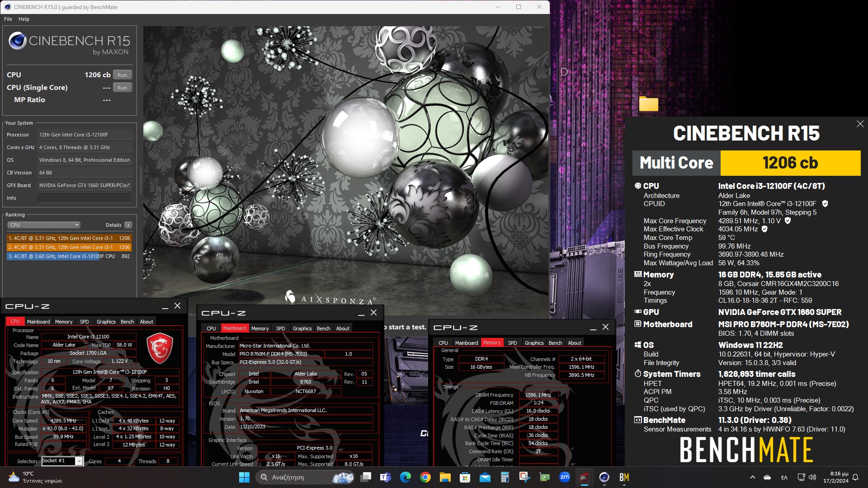Minimize the middle CPU-Z window

[x=361, y=313]
